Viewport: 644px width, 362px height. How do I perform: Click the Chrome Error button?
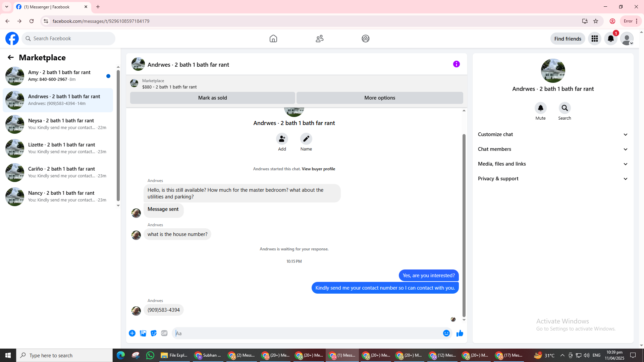pyautogui.click(x=631, y=21)
